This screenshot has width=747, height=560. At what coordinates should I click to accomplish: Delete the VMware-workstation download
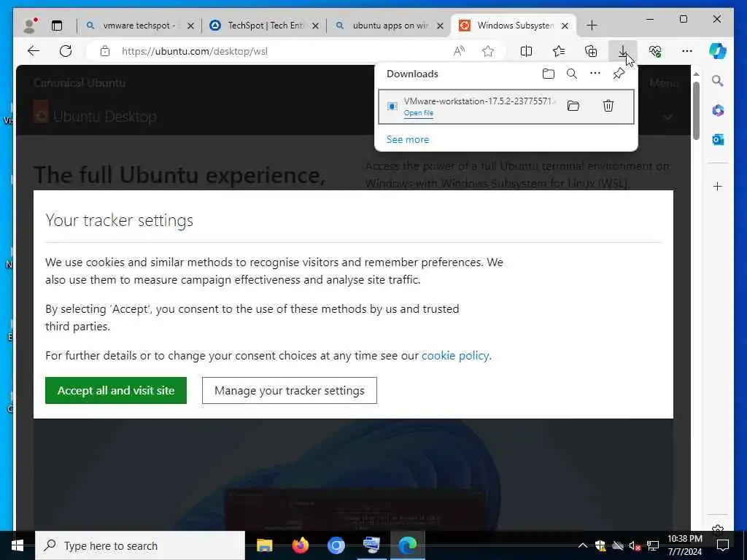(608, 106)
